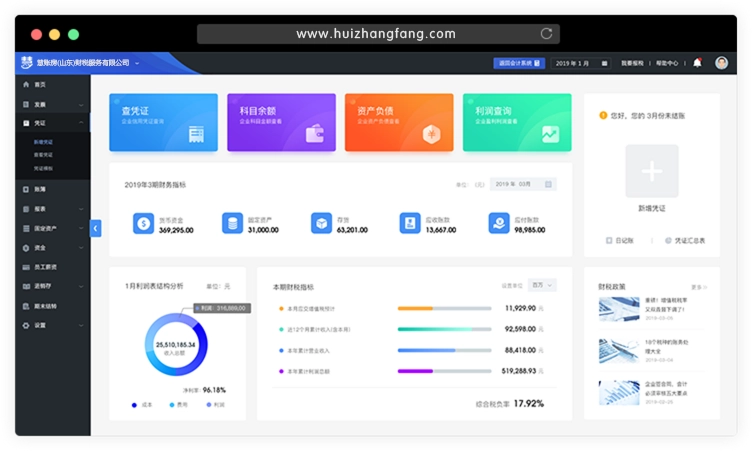The image size is (752, 451).
Task: Click the 存货 box icon
Action: point(321,224)
